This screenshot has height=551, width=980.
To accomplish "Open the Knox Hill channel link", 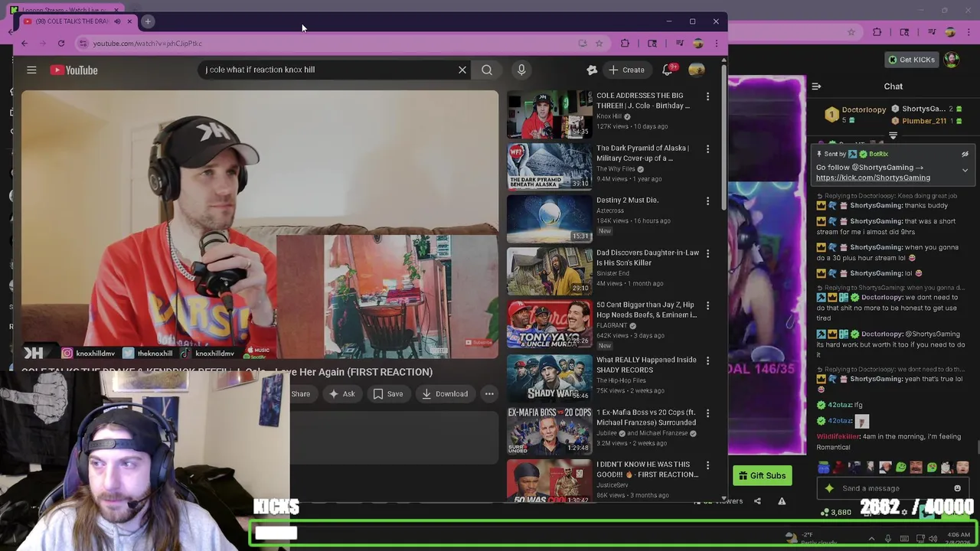I will pos(609,116).
